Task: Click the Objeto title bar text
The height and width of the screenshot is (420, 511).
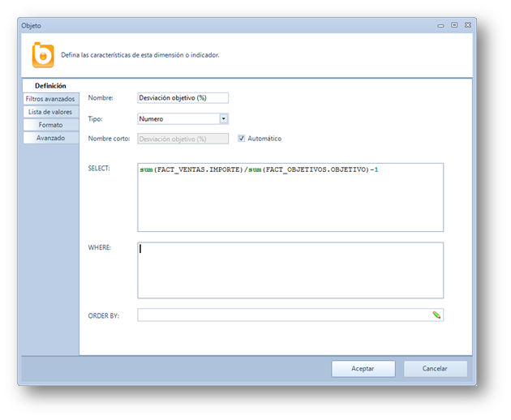Action: coord(31,25)
